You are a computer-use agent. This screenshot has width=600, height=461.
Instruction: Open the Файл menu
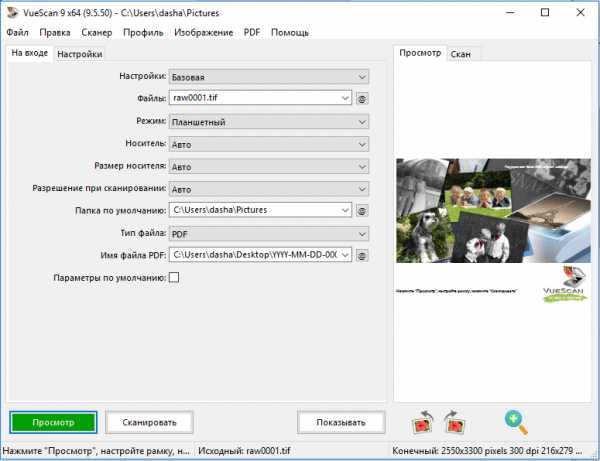click(17, 33)
